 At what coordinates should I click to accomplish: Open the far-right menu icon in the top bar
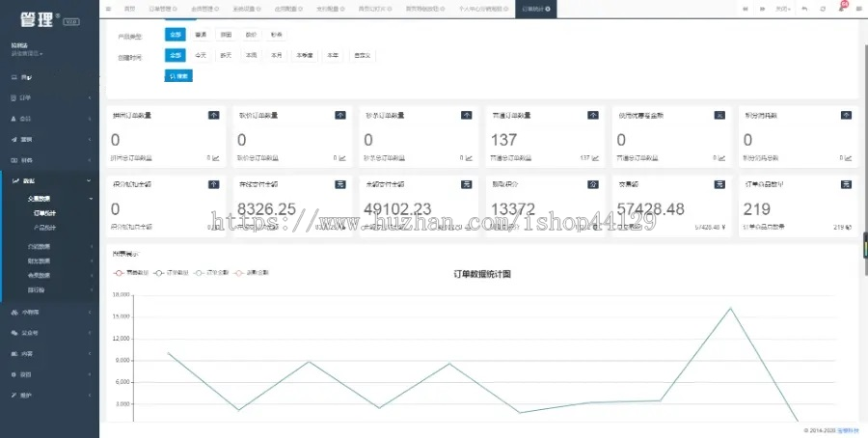[858, 9]
